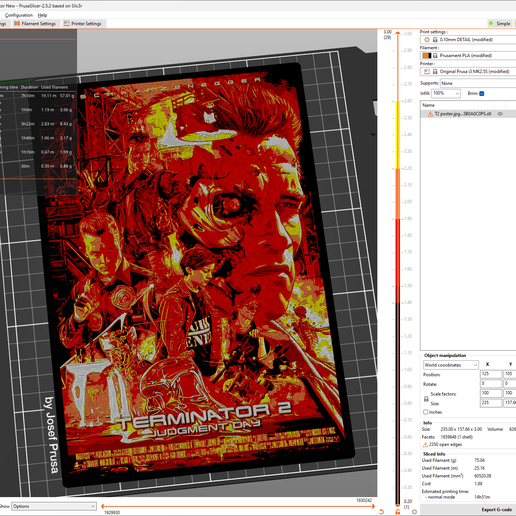516x516 pixels.
Task: Click the red section of layer slider
Action: [x=397, y=252]
